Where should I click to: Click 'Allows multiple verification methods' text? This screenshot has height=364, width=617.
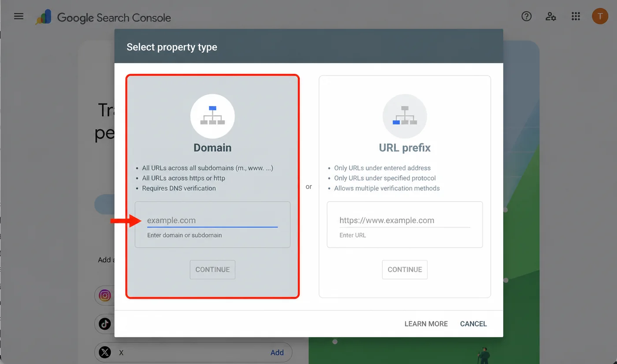tap(387, 188)
